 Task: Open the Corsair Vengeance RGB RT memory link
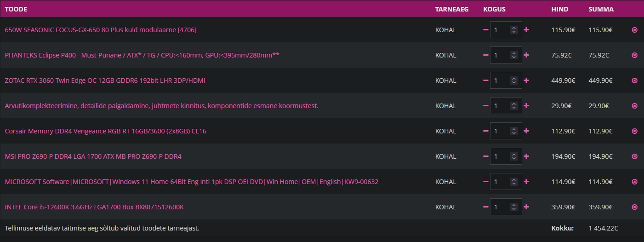(x=105, y=131)
